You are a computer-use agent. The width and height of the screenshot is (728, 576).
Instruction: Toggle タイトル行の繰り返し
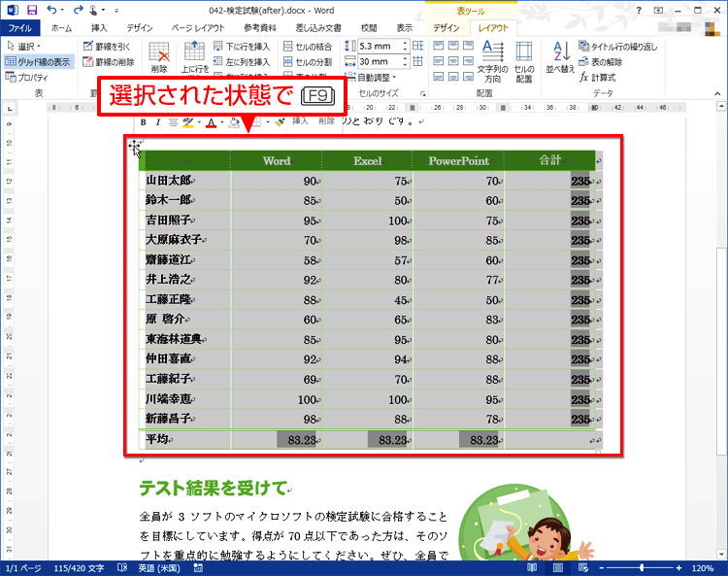click(617, 46)
